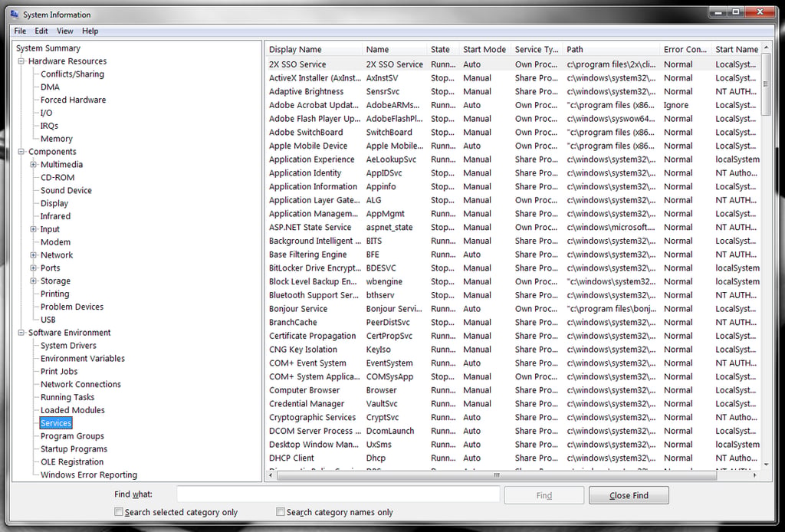Viewport: 785px width, 532px height.
Task: Select Conflicts/Sharing in the tree
Action: point(72,74)
